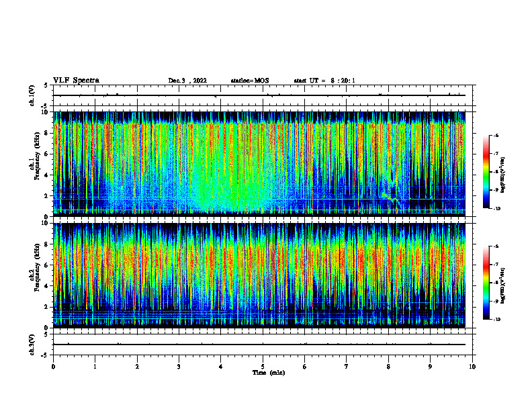Click time axis tick label '4'
532x411 pixels.
(221, 367)
